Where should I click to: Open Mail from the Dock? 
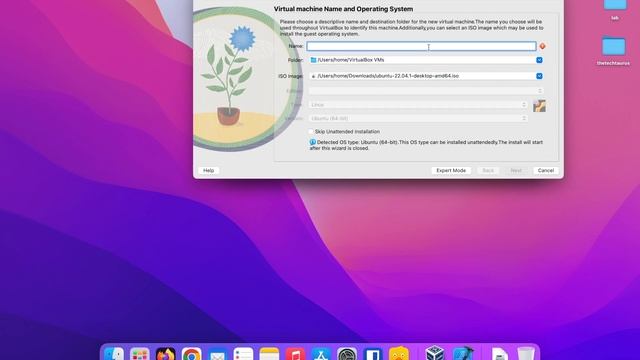[218, 354]
